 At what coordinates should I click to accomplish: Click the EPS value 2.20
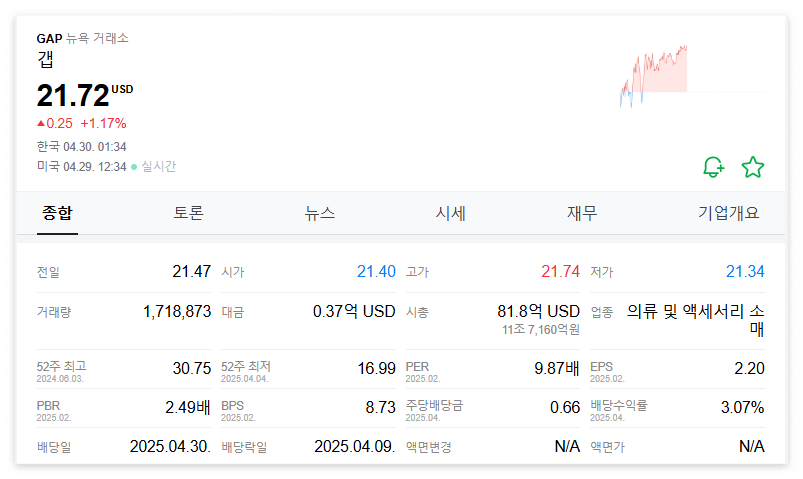pos(749,368)
